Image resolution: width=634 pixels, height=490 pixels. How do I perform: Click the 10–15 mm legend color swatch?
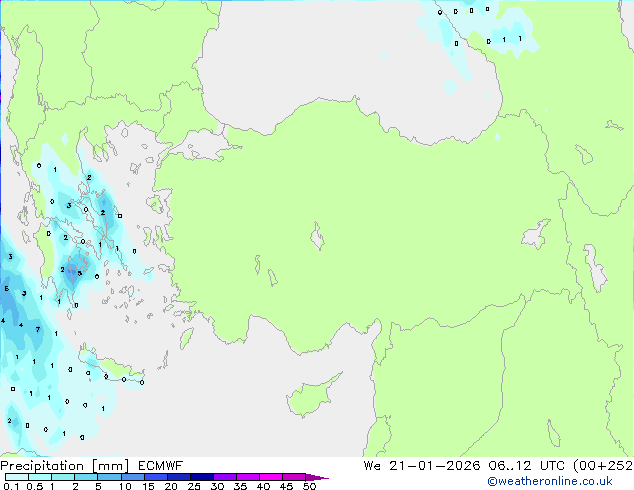click(x=132, y=477)
